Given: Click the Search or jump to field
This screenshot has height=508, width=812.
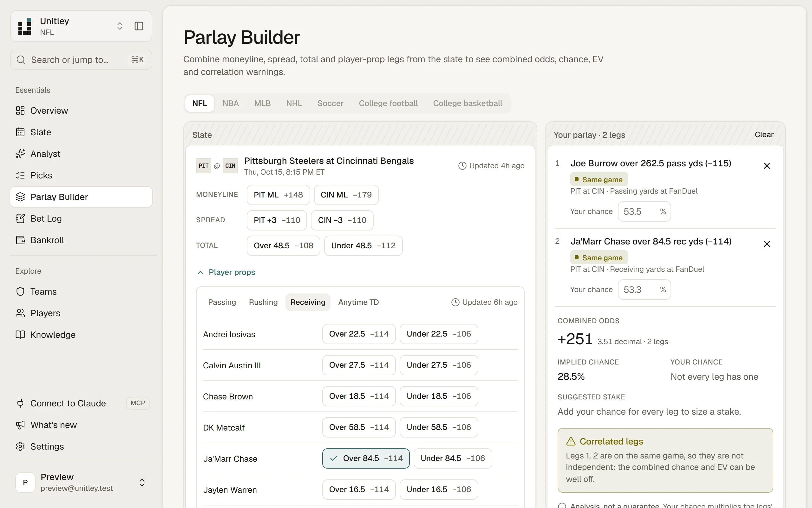Looking at the screenshot, I should coord(81,60).
